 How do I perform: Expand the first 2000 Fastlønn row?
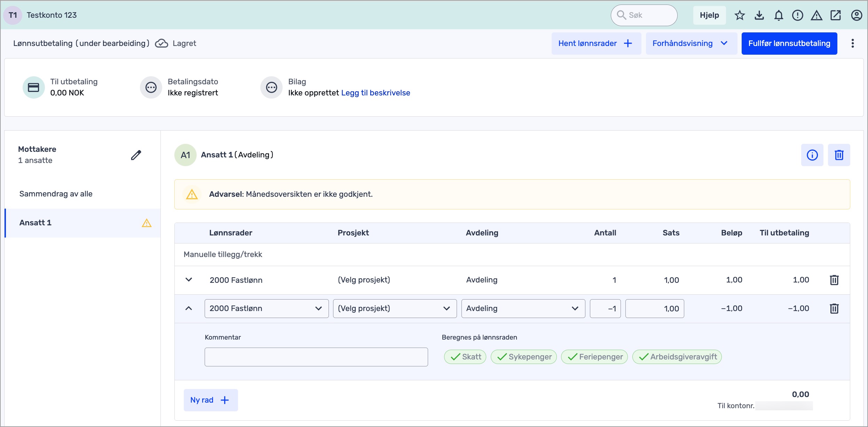189,280
